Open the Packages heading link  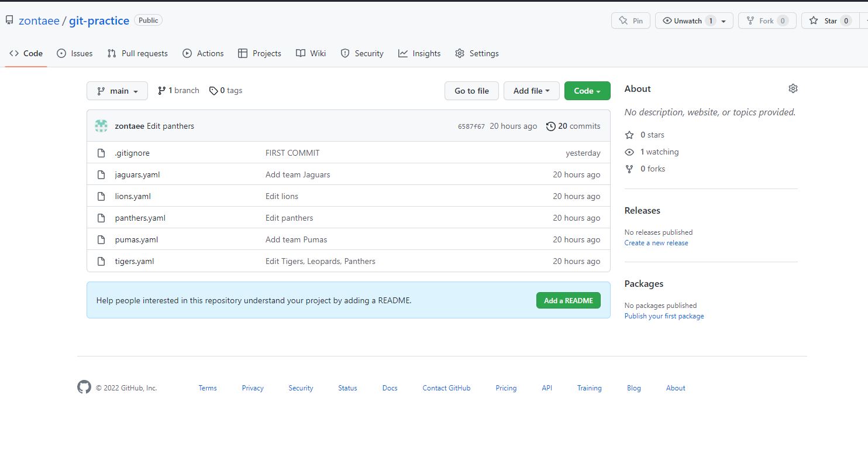tap(644, 284)
